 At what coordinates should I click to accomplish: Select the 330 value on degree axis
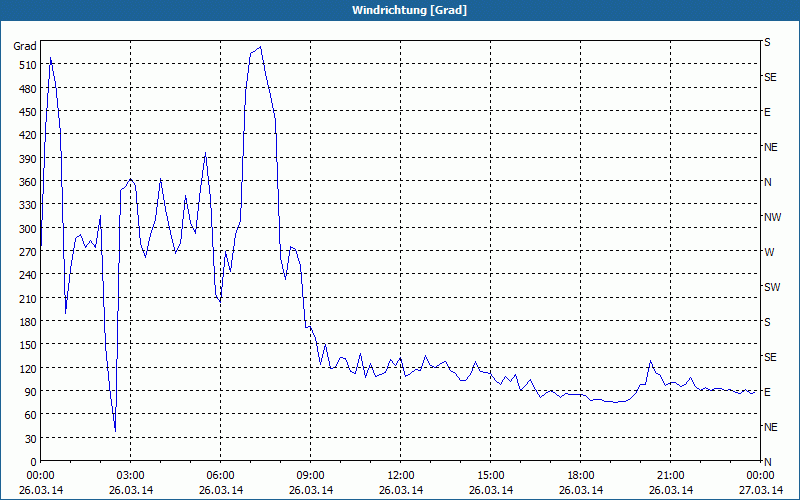pos(28,205)
